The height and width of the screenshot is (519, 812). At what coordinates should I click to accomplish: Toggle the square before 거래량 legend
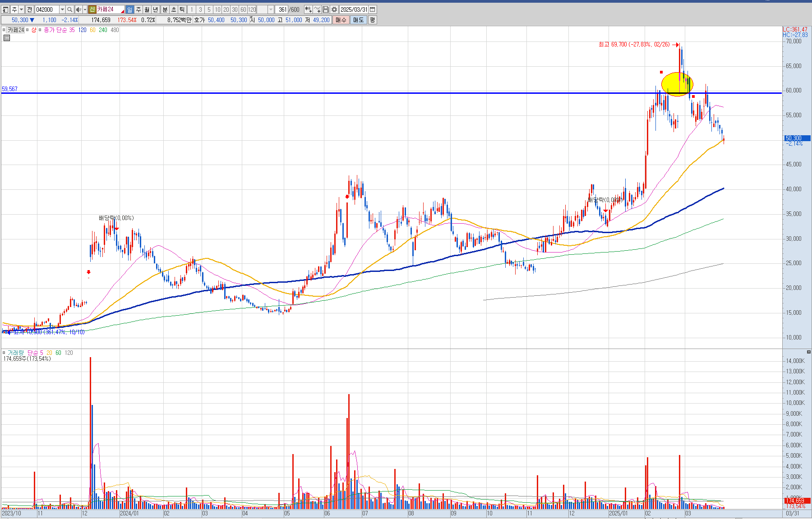tap(4, 353)
